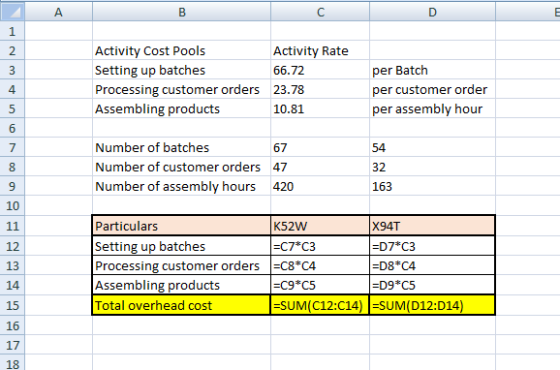Click the 'X94T' header cell

(432, 226)
